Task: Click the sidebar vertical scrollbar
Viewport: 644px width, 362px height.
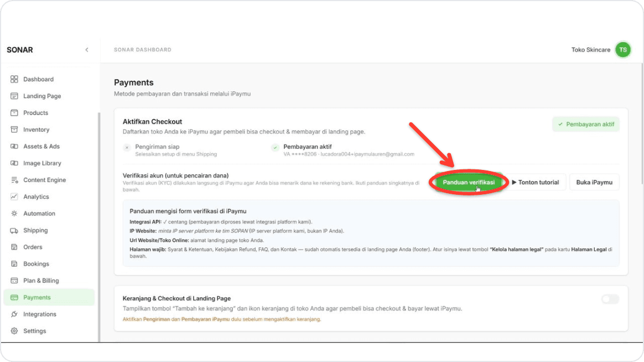Action: [98, 227]
